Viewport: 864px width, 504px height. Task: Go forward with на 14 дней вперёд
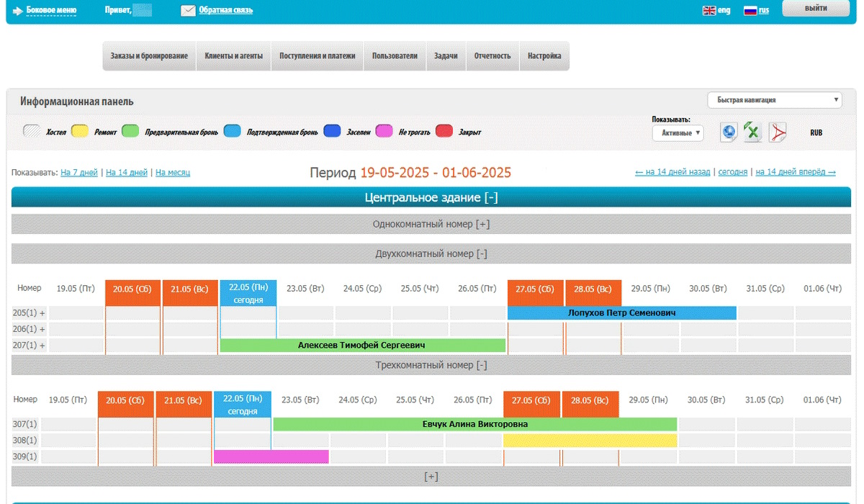[795, 172]
